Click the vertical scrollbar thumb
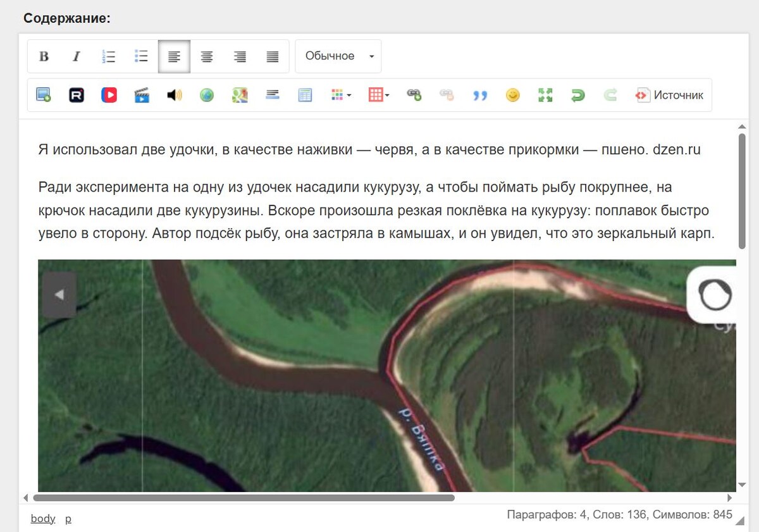This screenshot has height=532, width=759. (743, 190)
